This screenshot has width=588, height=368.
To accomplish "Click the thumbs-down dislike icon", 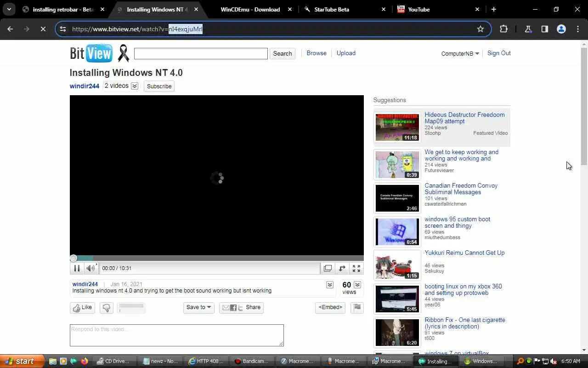I will point(106,308).
